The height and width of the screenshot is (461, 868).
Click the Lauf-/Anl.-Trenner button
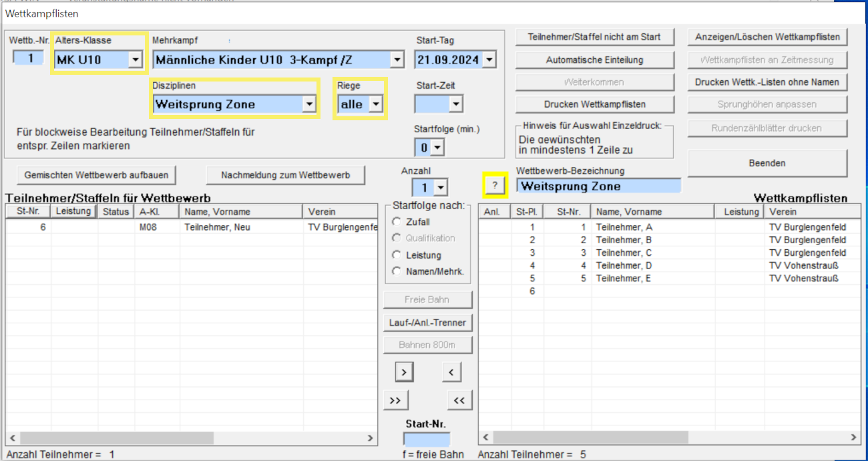pyautogui.click(x=427, y=323)
